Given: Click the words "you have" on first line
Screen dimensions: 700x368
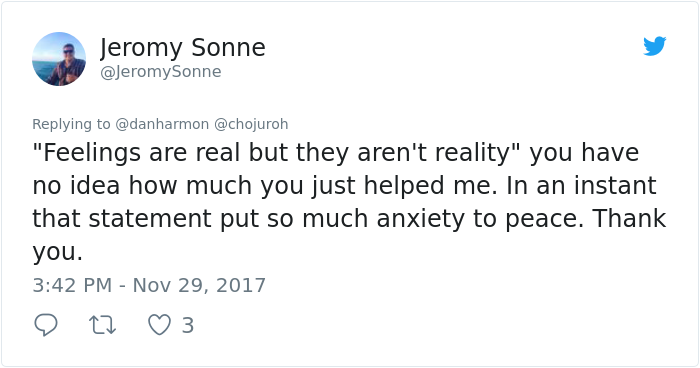Looking at the screenshot, I should pyautogui.click(x=584, y=153).
